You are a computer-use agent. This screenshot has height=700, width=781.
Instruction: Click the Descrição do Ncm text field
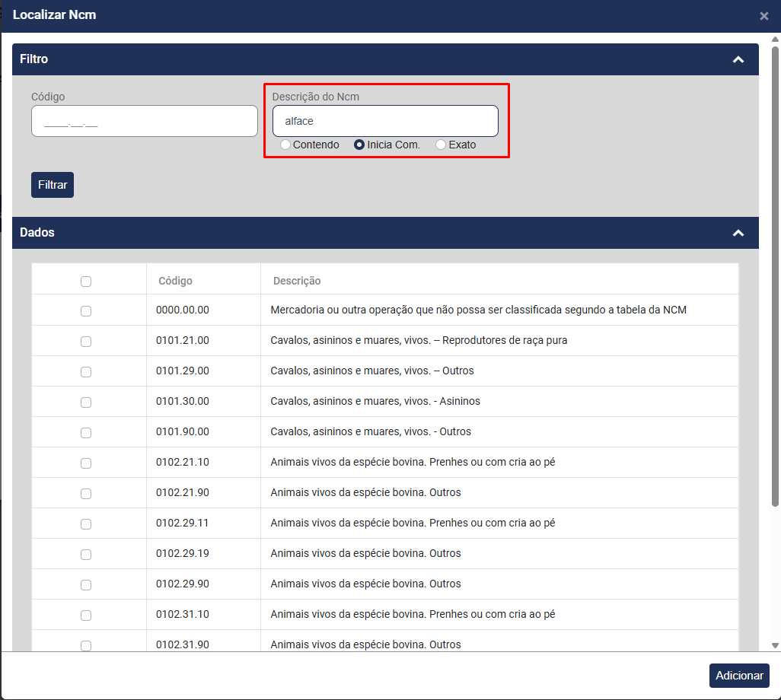(385, 121)
